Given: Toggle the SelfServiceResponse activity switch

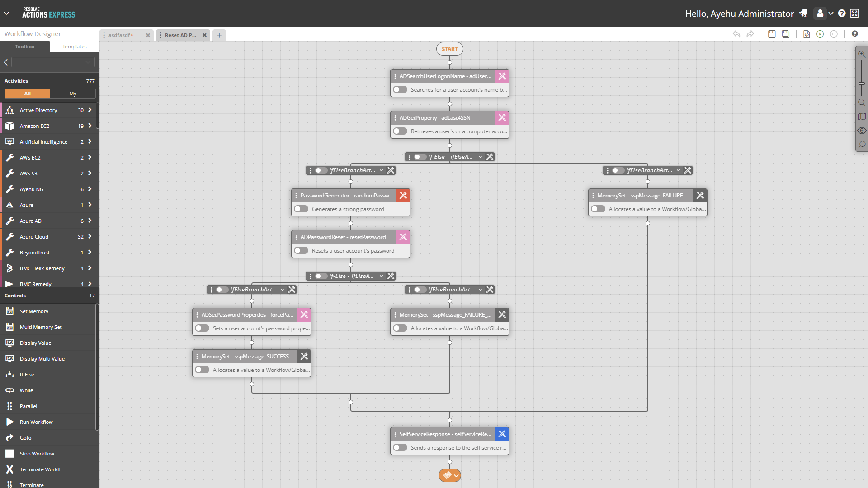Looking at the screenshot, I should click(400, 447).
